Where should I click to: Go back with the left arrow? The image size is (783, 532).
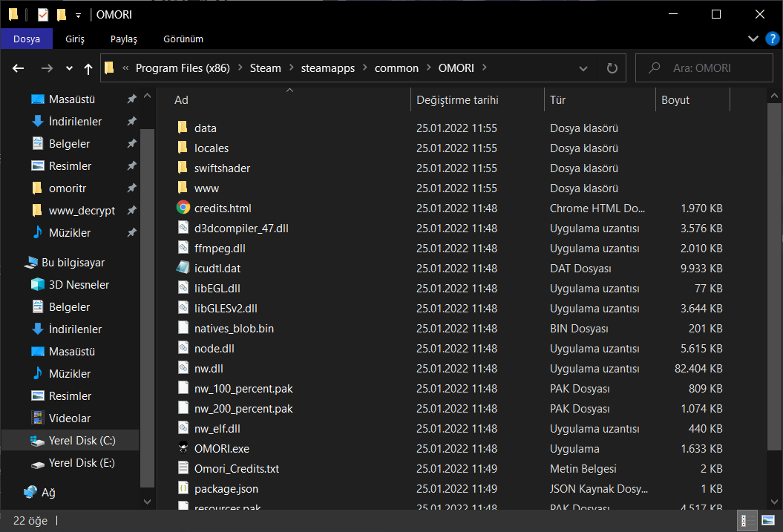coord(19,68)
